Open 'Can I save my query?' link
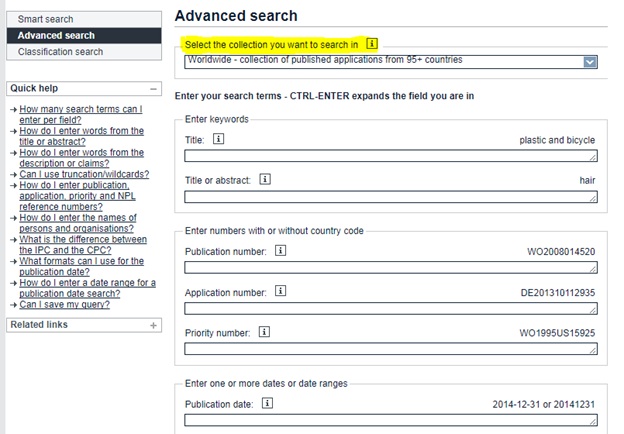The image size is (624, 434). pos(64,305)
